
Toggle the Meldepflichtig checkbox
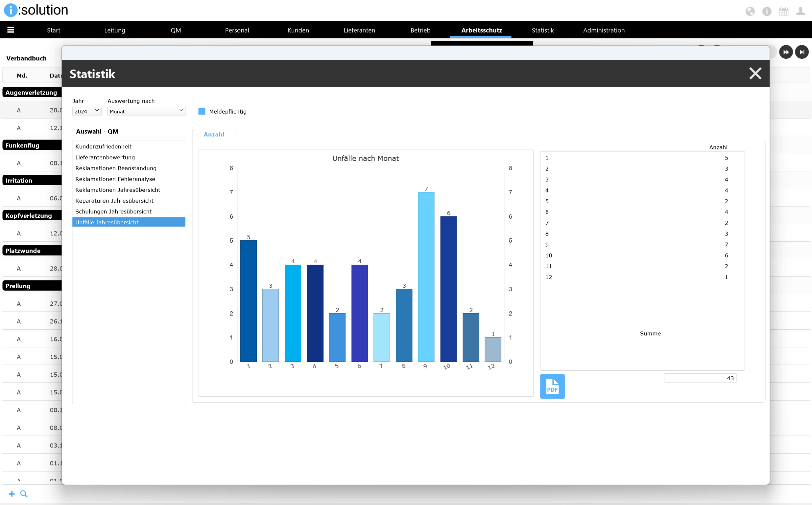202,111
